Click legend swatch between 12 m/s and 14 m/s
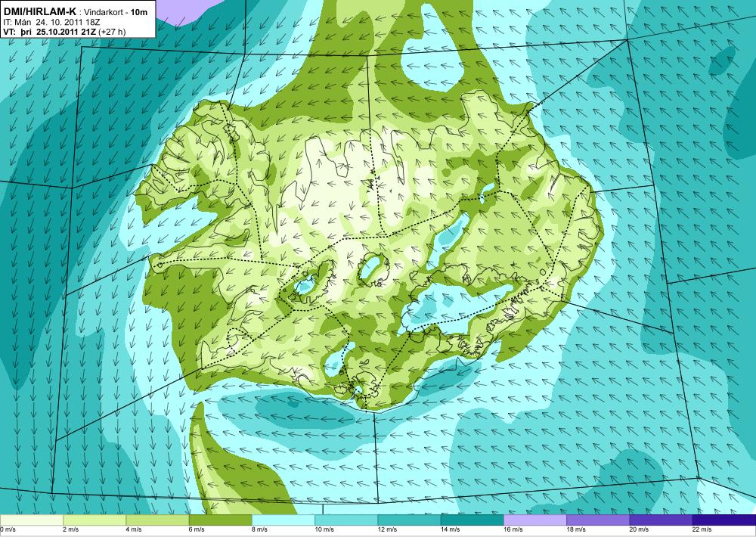 click(x=409, y=520)
